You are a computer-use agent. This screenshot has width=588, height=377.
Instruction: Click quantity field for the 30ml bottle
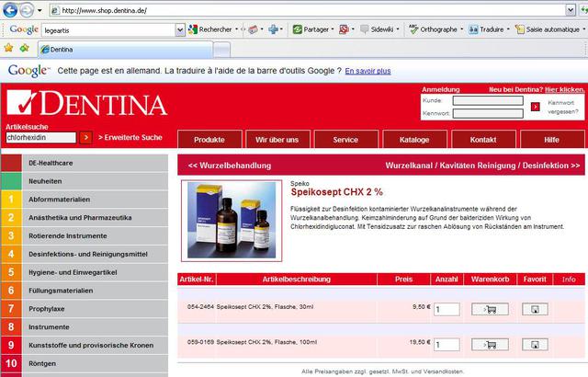click(x=447, y=310)
